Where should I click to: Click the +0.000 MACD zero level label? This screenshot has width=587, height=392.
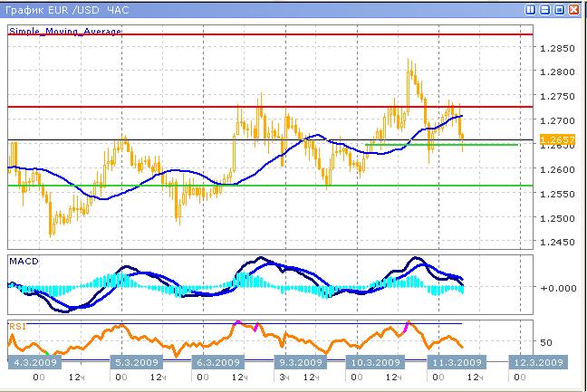point(553,288)
